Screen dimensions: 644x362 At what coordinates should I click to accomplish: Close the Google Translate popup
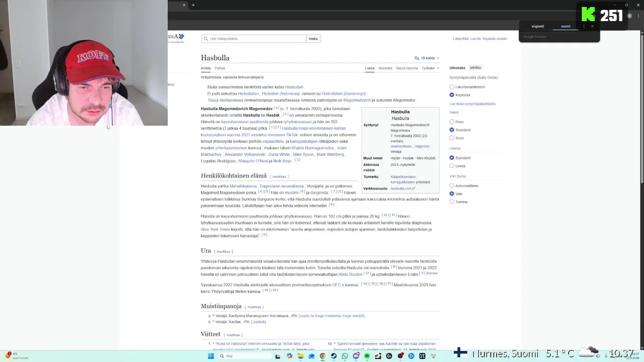592,26
